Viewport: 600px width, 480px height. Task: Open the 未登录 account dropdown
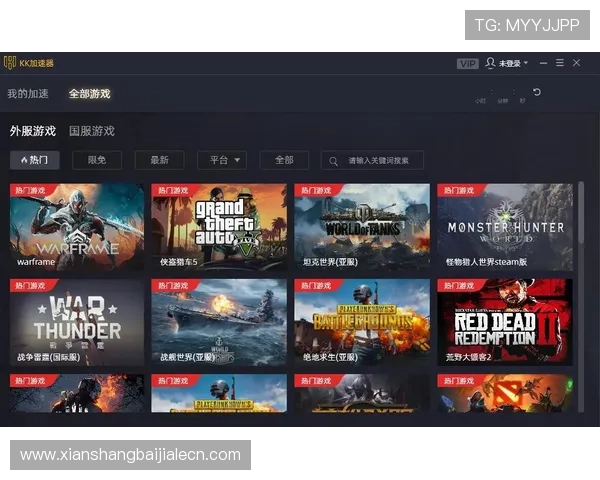pyautogui.click(x=512, y=63)
